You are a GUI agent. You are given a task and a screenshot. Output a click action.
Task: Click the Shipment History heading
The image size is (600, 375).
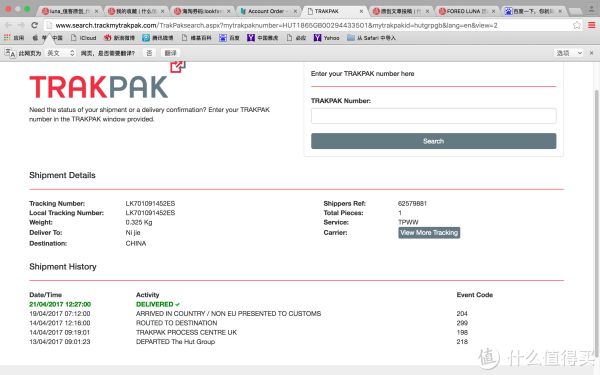click(x=63, y=267)
